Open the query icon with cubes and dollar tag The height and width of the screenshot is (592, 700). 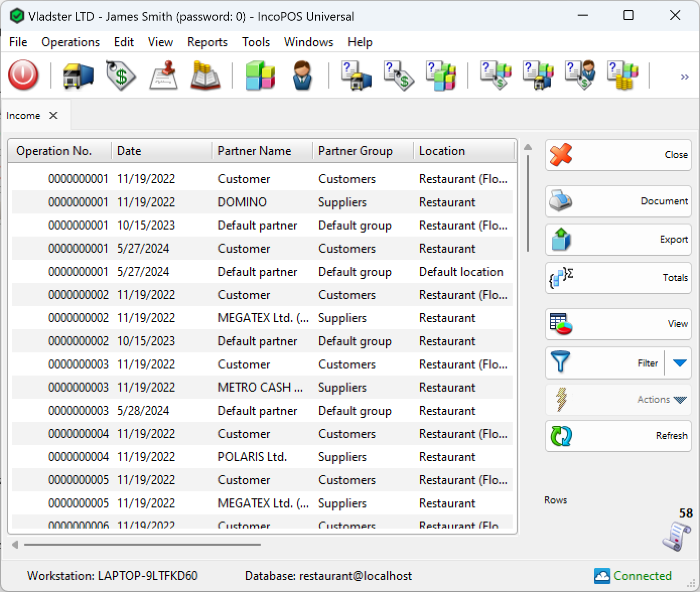496,76
